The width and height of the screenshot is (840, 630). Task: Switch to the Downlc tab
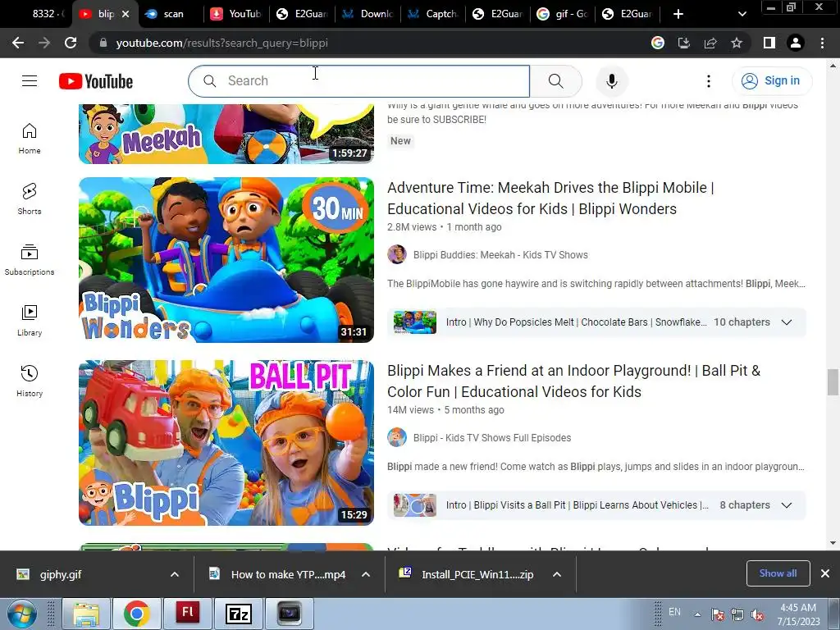tap(368, 14)
